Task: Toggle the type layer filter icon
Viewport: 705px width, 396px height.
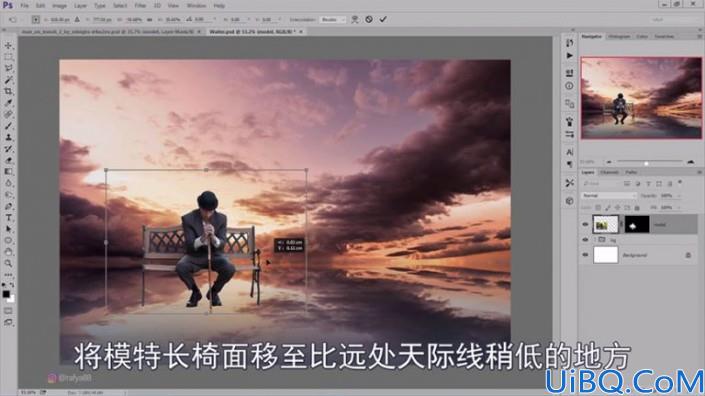Action: (648, 184)
